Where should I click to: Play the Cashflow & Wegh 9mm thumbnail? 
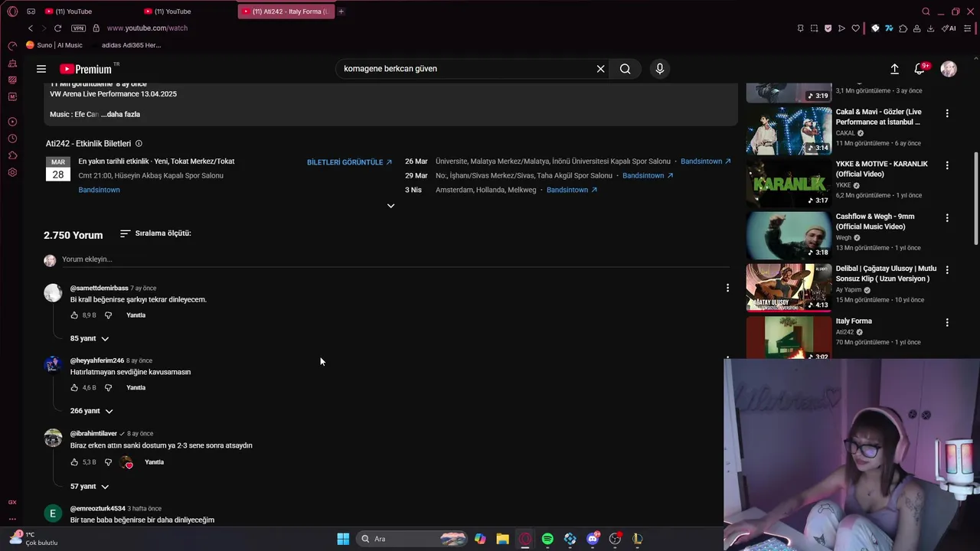click(x=789, y=235)
